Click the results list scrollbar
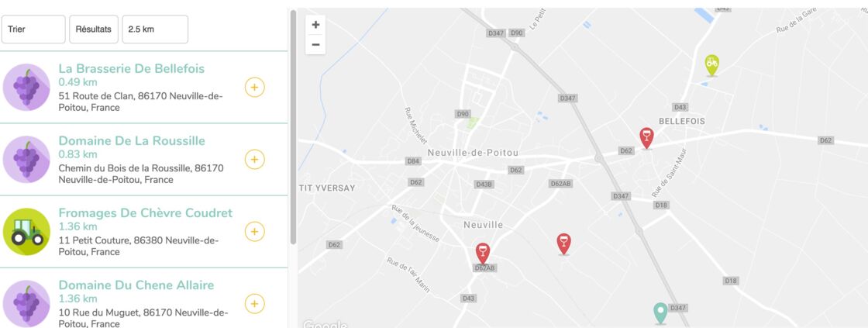The image size is (868, 328). 293,127
